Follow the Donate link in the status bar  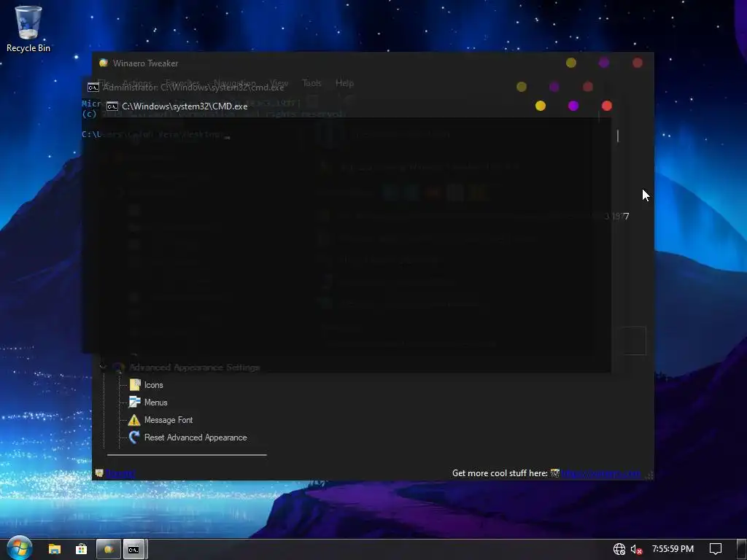(120, 472)
